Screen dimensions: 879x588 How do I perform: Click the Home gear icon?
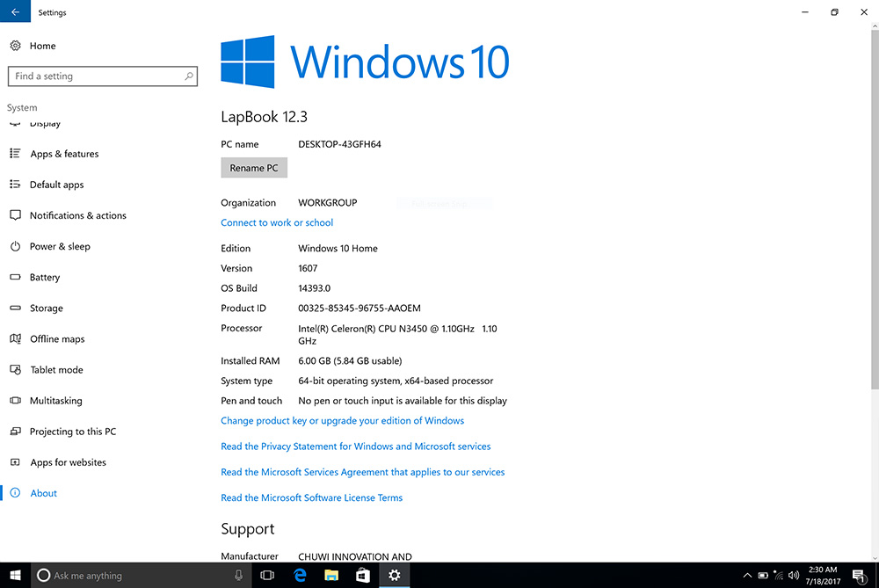[x=15, y=46]
